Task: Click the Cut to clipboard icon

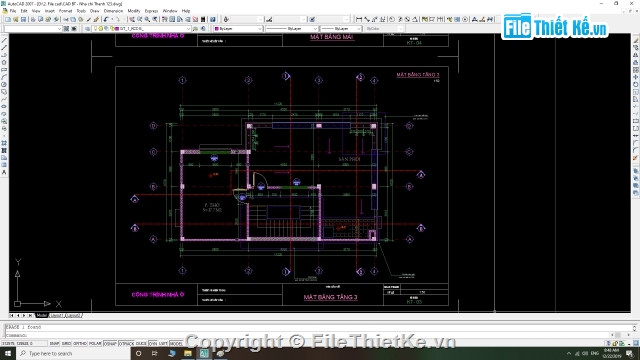Action: point(66,19)
